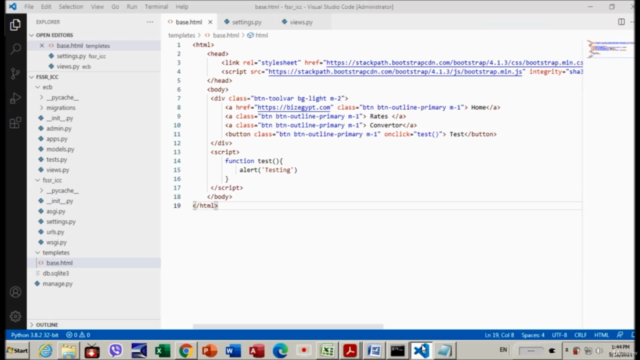Open the Accounts menu icon

[x=15, y=292]
